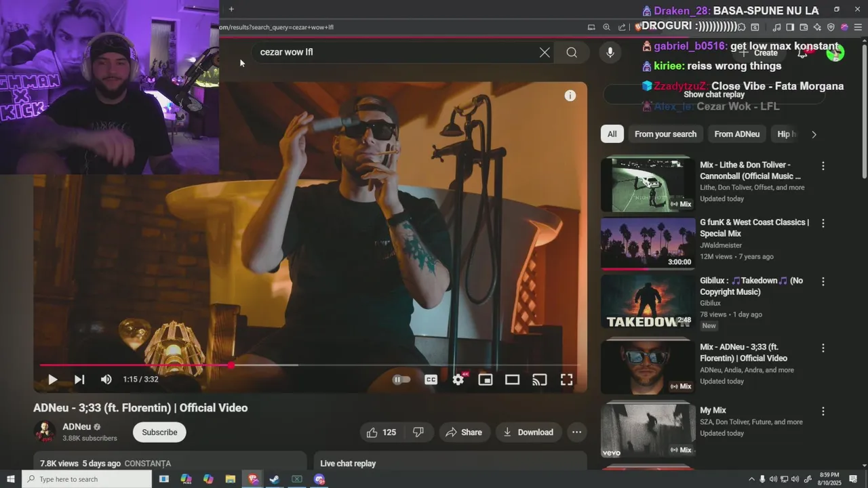Open browser wallet icon
868x488 pixels.
(804, 27)
